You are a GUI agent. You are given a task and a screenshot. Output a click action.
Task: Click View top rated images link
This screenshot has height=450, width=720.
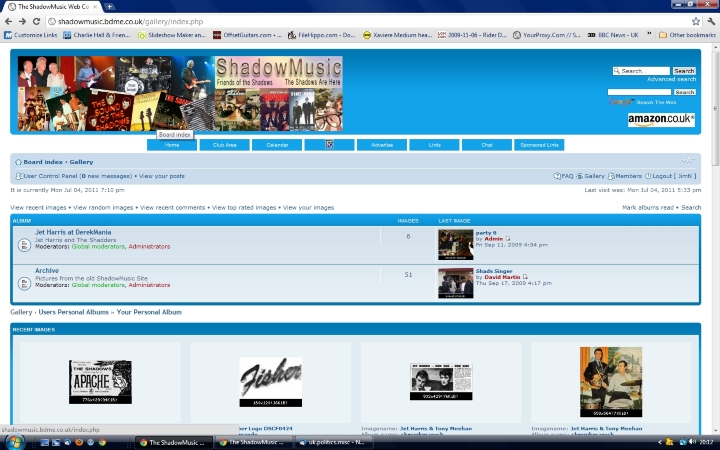tap(245, 207)
